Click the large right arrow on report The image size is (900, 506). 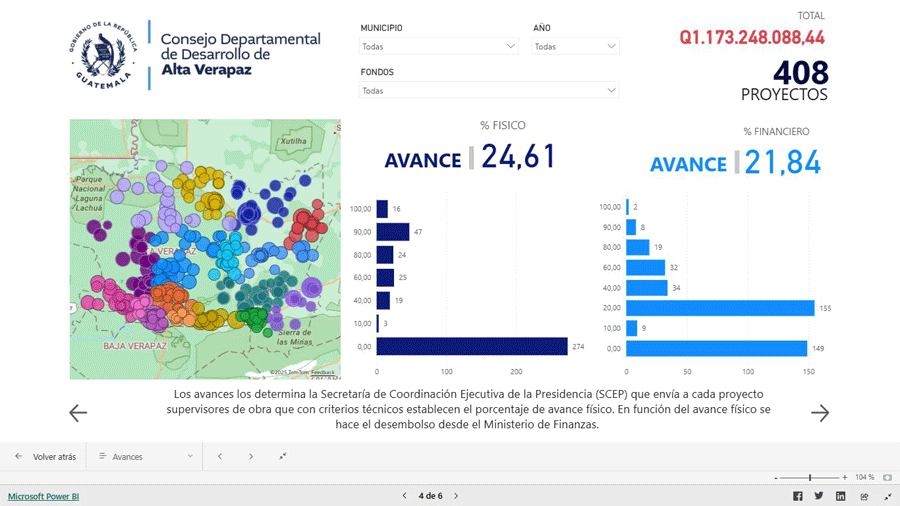tap(820, 413)
